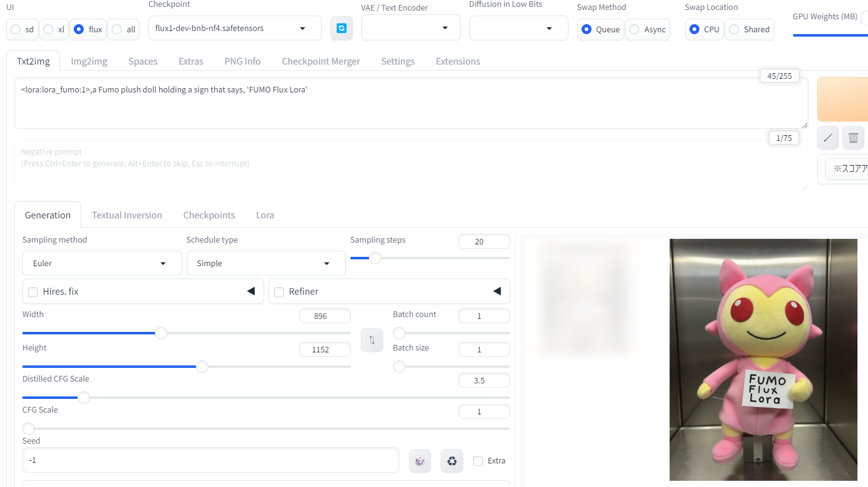The image size is (868, 487).
Task: Open the Schedule type dropdown
Action: (266, 263)
